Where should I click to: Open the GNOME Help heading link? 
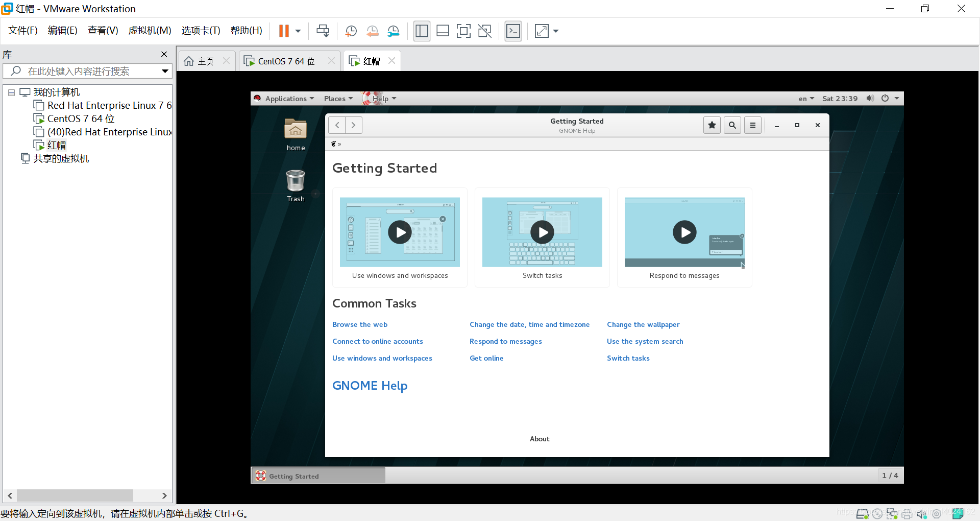point(370,386)
